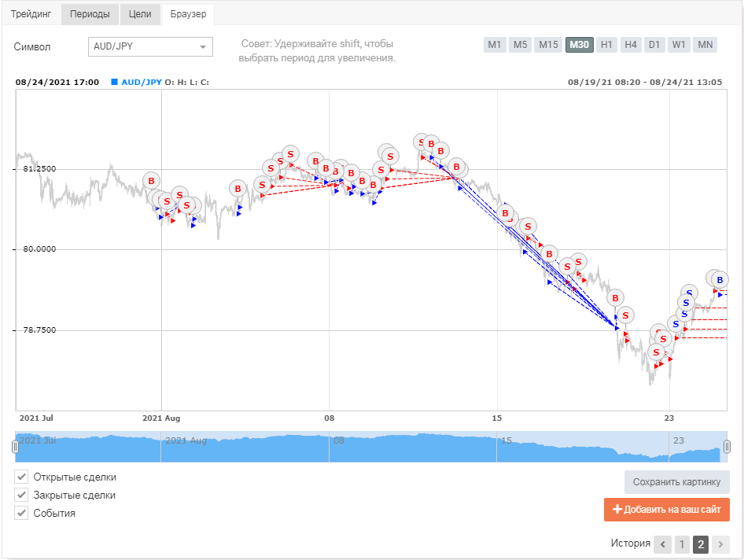This screenshot has width=744, height=560.
Task: Toggle the Закрытые сделки checkbox
Action: pyautogui.click(x=21, y=495)
